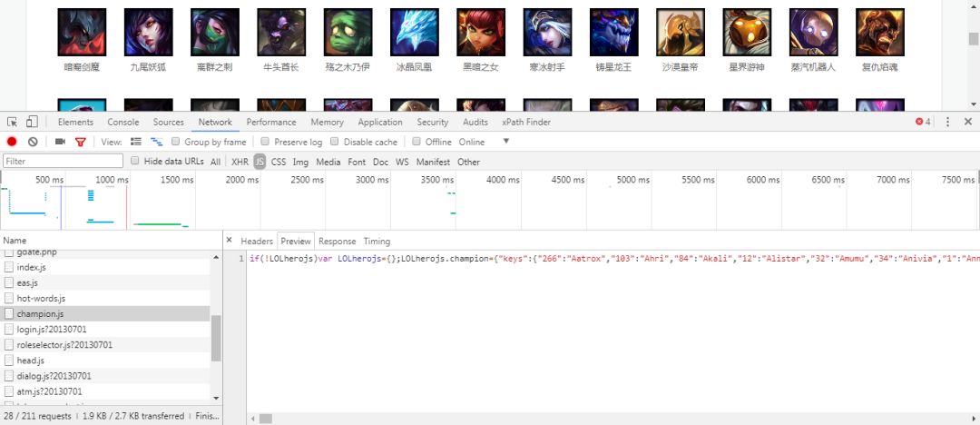Open the Audits tab

click(475, 122)
